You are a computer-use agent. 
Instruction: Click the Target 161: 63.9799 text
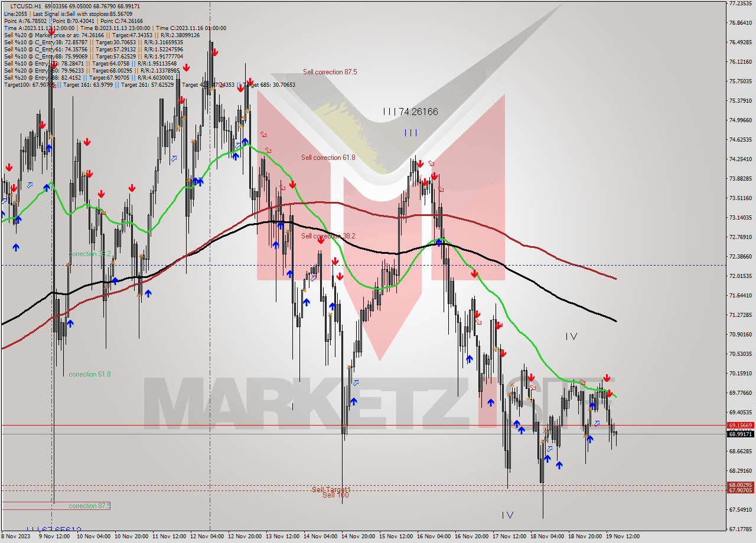click(89, 84)
